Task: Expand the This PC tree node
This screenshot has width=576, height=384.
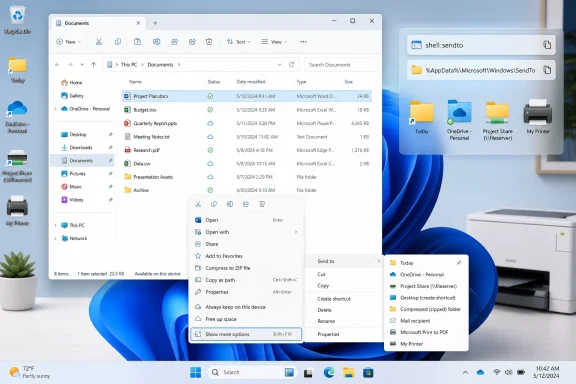Action: (x=55, y=225)
